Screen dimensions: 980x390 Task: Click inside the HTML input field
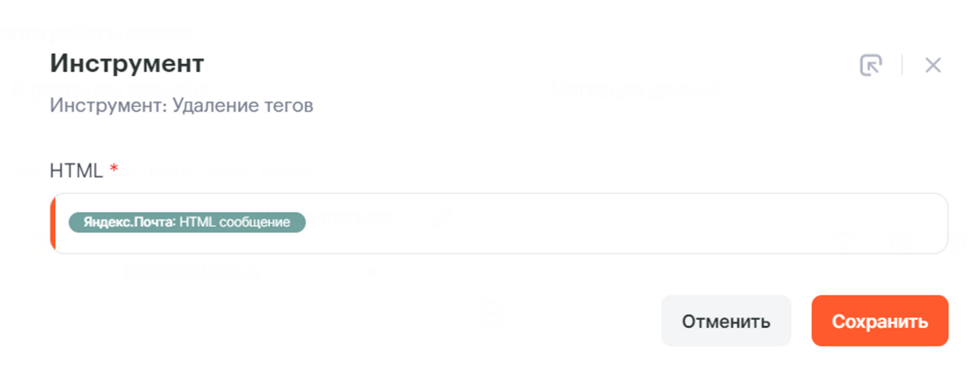[612, 223]
